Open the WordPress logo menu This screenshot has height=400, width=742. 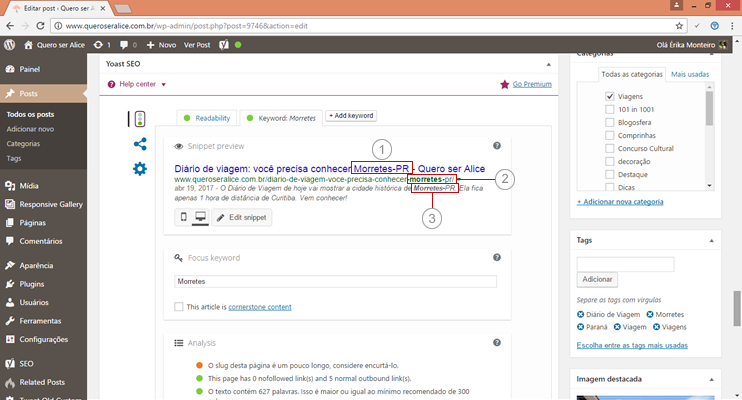point(9,45)
